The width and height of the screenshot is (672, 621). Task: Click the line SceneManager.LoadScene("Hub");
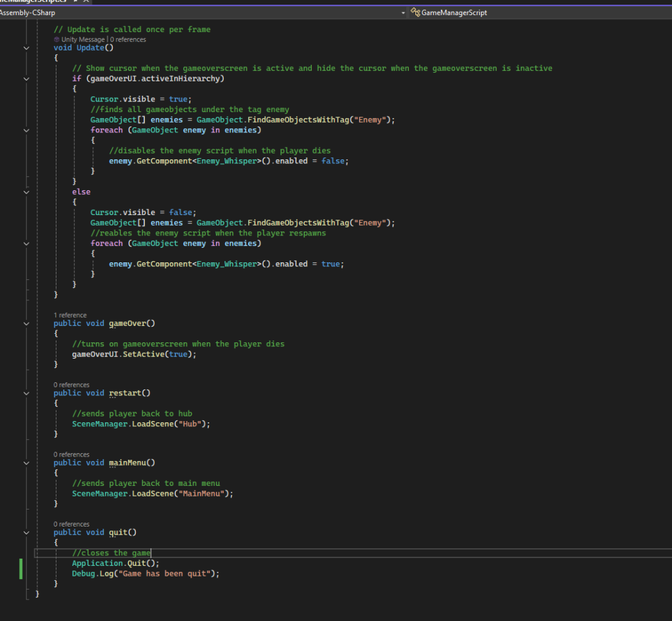(141, 424)
